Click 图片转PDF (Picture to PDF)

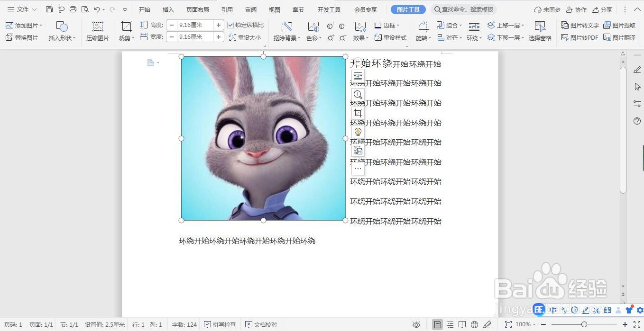579,37
